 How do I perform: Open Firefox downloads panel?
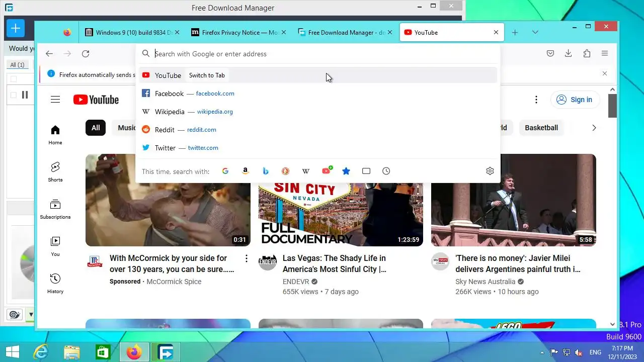(569, 53)
